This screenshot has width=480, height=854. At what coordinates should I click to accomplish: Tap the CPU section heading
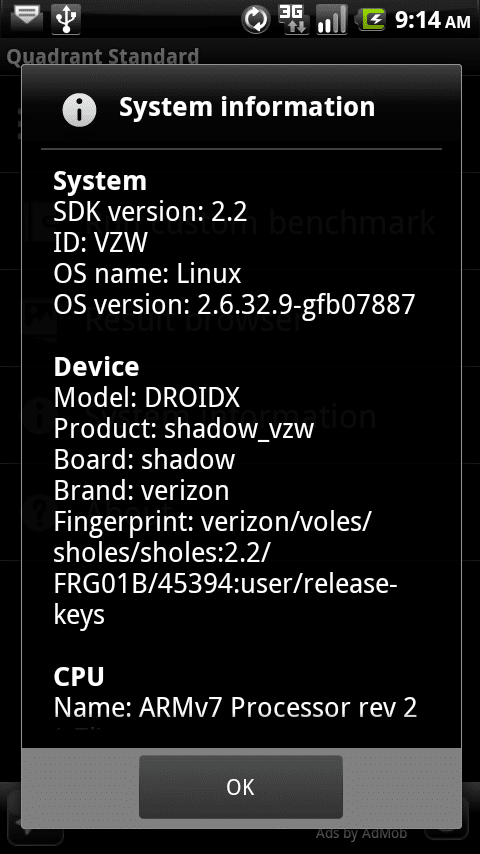pos(78,677)
